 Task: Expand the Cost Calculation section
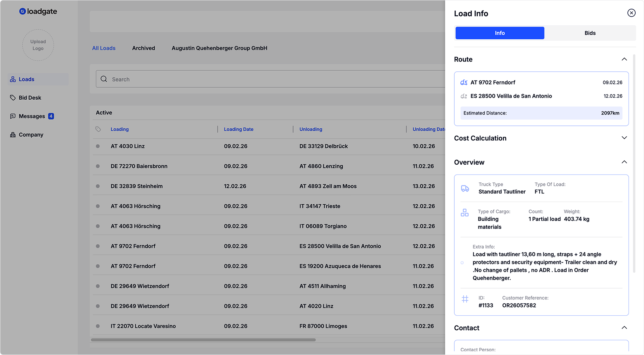pos(624,138)
